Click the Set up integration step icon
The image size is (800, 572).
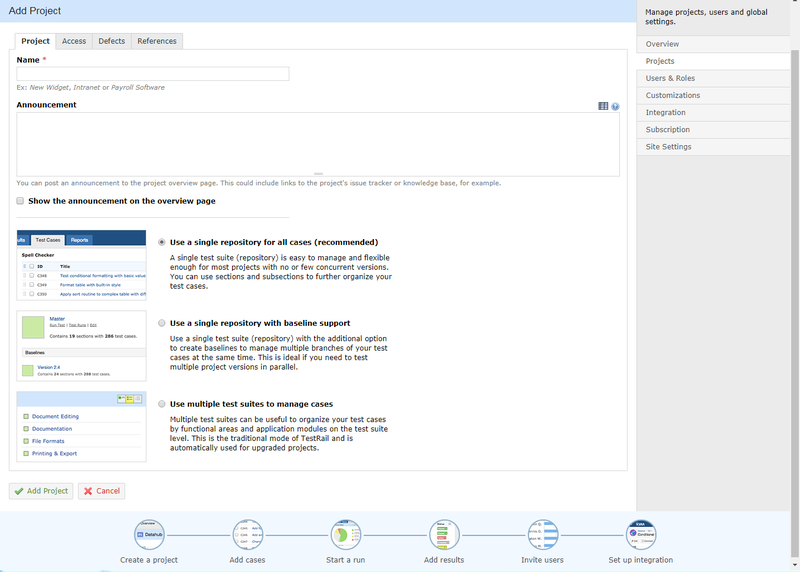641,535
